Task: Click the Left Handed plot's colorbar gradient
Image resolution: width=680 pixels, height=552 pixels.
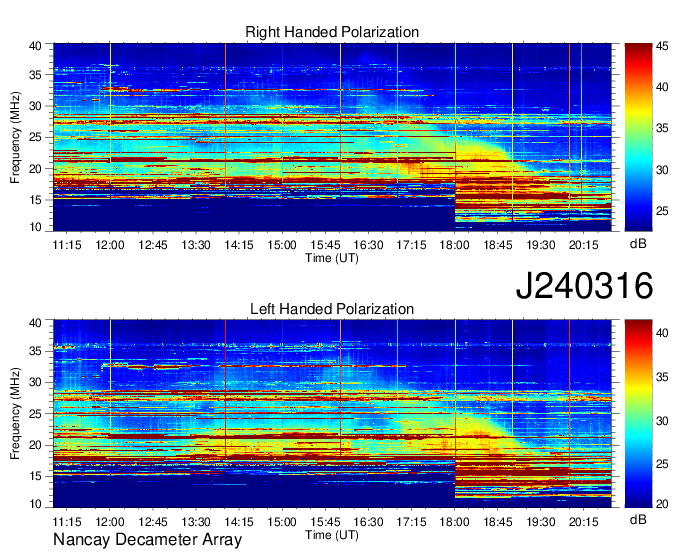Action: pos(638,414)
